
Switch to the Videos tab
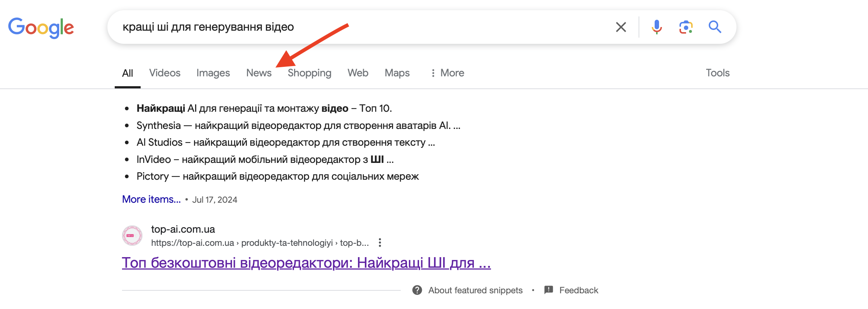pyautogui.click(x=165, y=73)
